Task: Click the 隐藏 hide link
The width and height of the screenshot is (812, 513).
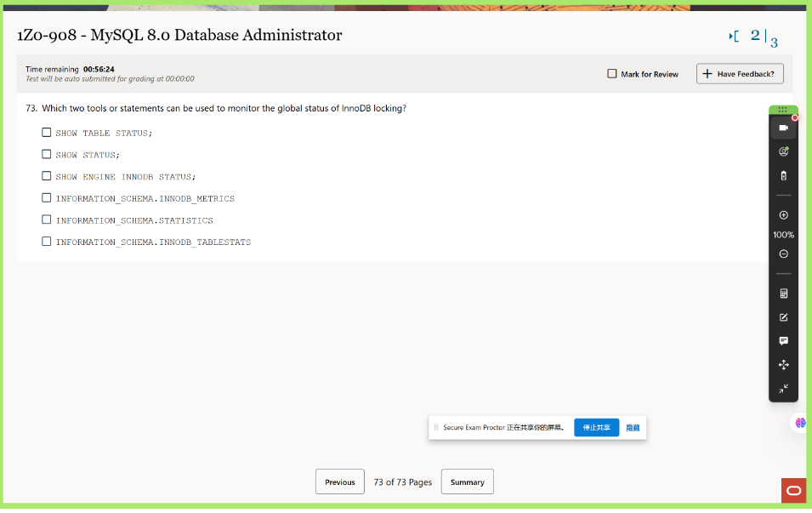Action: pyautogui.click(x=633, y=427)
